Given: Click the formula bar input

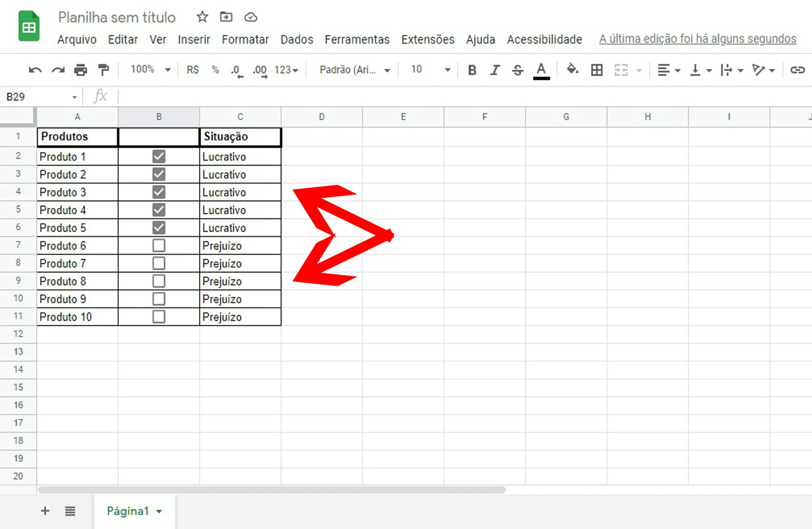Looking at the screenshot, I should coord(465,97).
